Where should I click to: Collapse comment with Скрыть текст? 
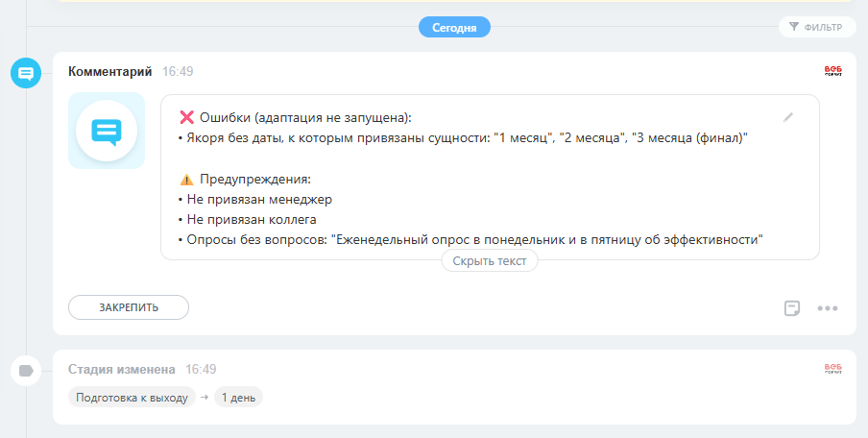coord(490,261)
